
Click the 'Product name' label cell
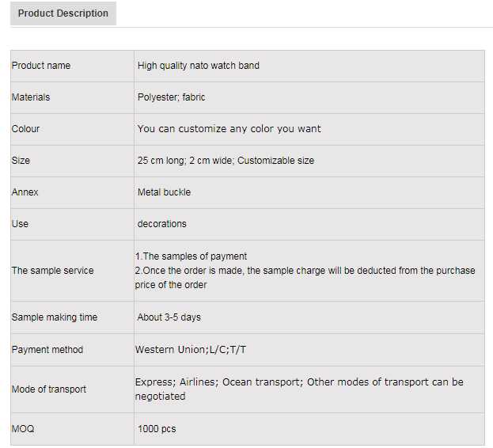[x=41, y=66]
